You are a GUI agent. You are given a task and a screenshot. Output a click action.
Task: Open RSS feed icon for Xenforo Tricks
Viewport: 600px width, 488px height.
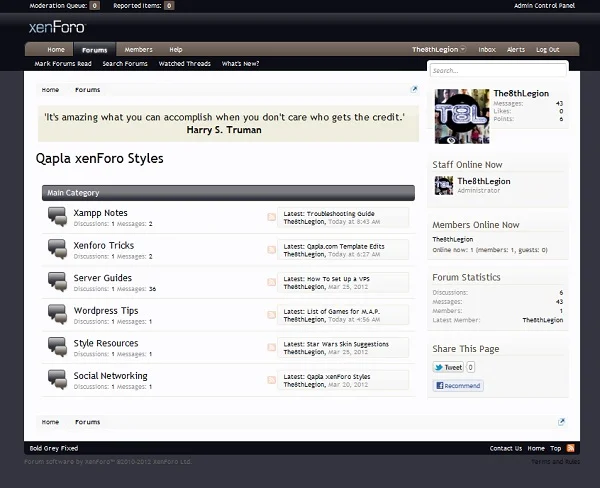[x=271, y=250]
